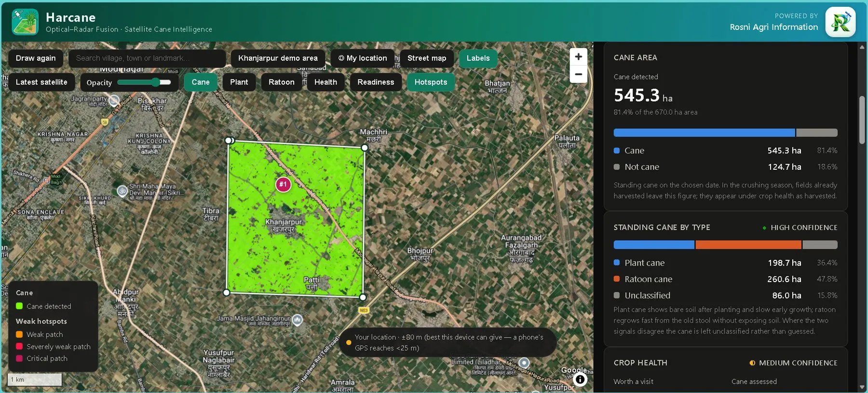
Task: Click the NE3 highway shield
Action: tap(364, 310)
